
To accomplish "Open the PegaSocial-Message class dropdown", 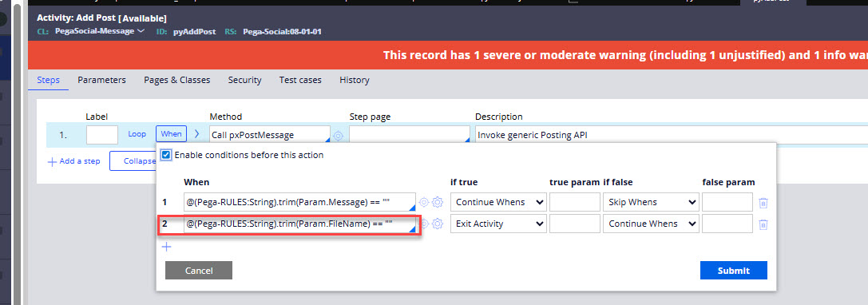I will point(100,31).
